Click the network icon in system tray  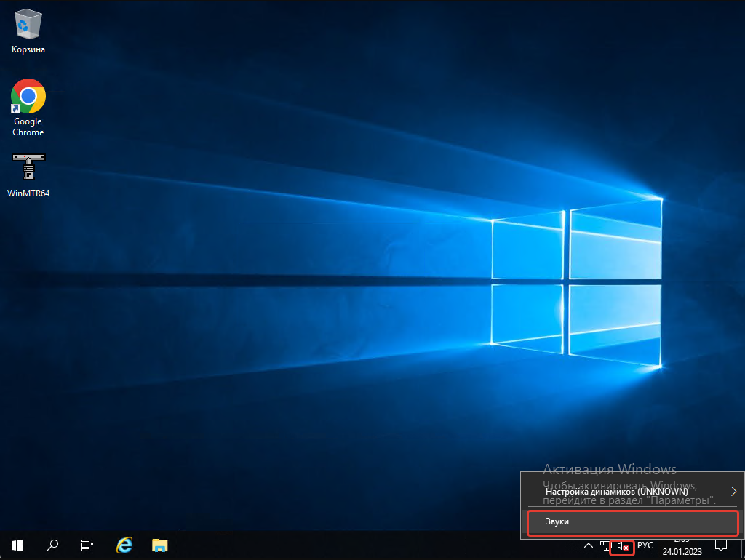pos(605,545)
